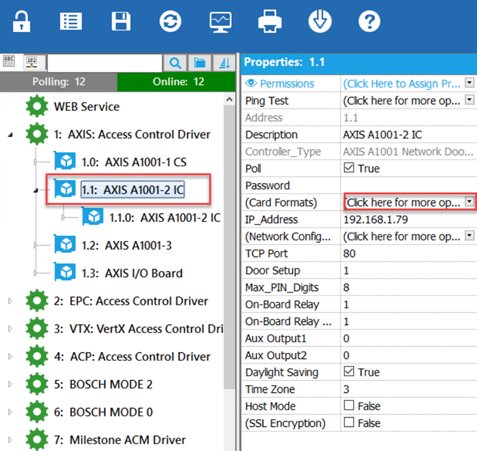Click the floppy disk save icon
The height and width of the screenshot is (451, 477).
coord(121,22)
